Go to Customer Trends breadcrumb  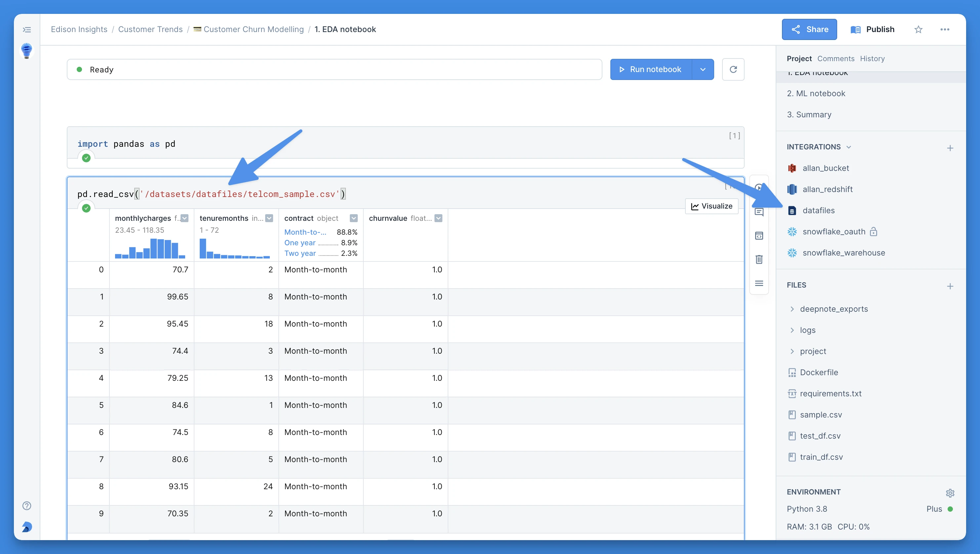(150, 29)
